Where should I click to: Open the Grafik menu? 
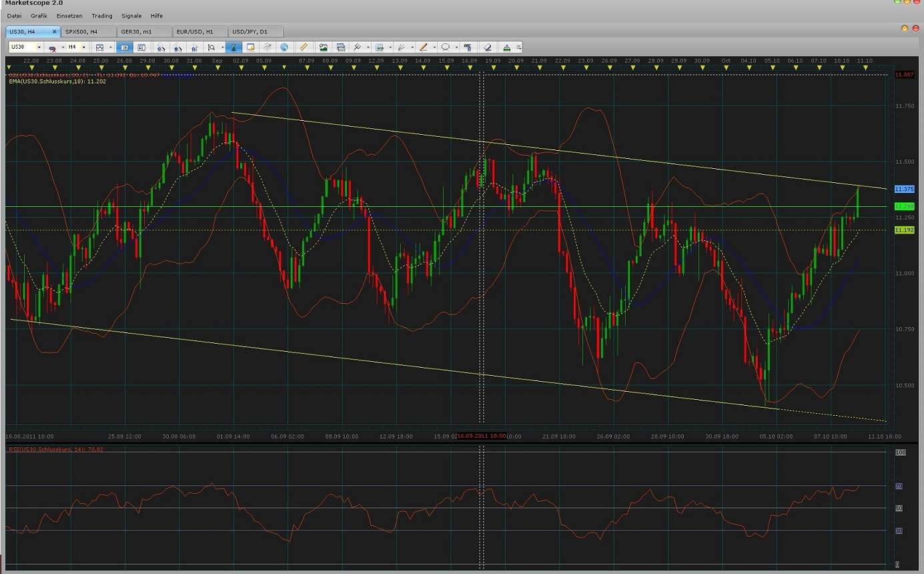tap(39, 15)
